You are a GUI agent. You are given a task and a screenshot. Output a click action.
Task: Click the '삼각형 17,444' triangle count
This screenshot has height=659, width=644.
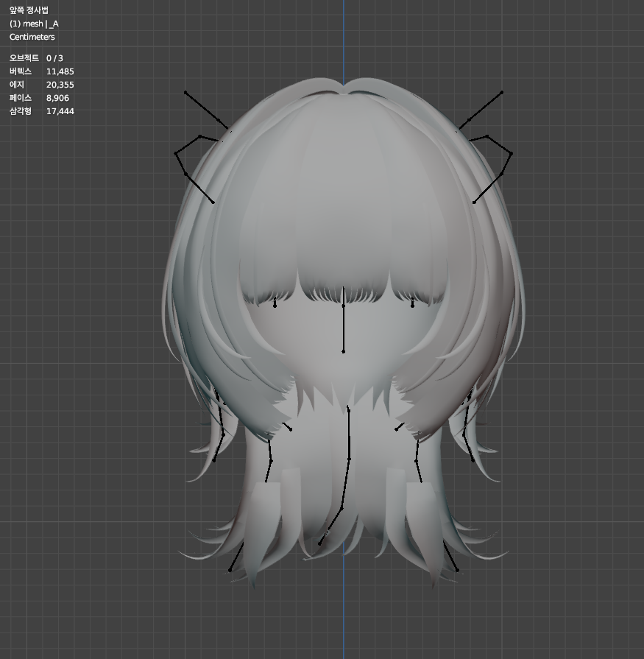click(x=35, y=111)
